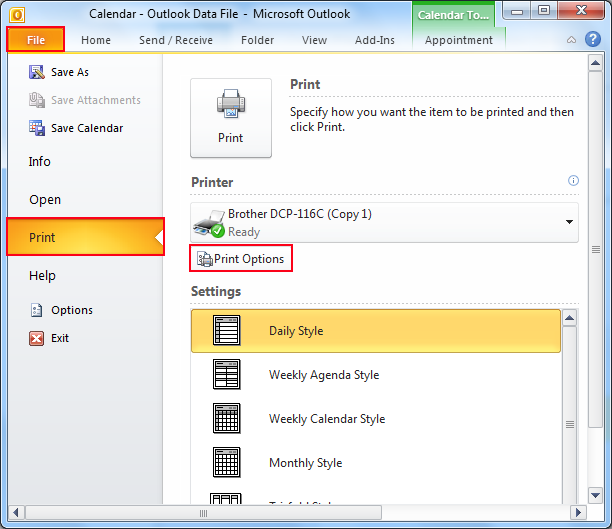
Task: Click the horizontal scrollbar thumb
Action: pos(203,513)
